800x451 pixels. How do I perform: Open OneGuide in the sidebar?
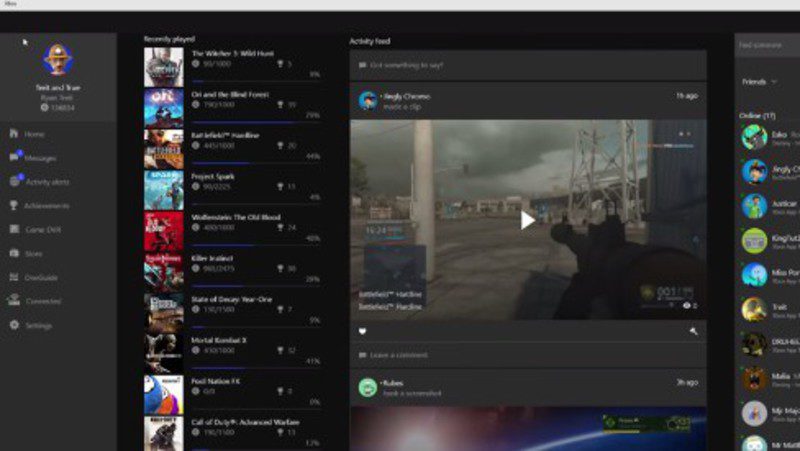pyautogui.click(x=40, y=278)
